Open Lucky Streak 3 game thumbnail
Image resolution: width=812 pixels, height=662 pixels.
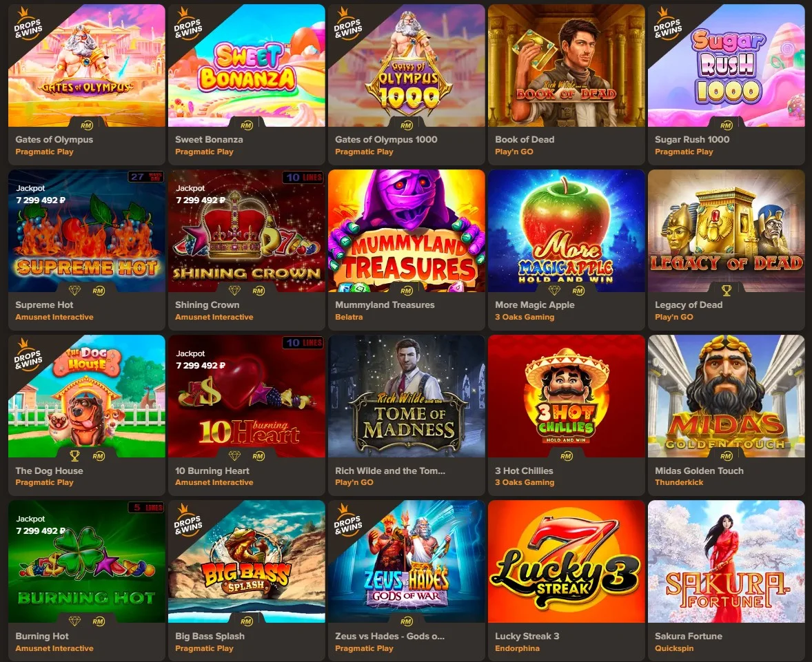(567, 561)
